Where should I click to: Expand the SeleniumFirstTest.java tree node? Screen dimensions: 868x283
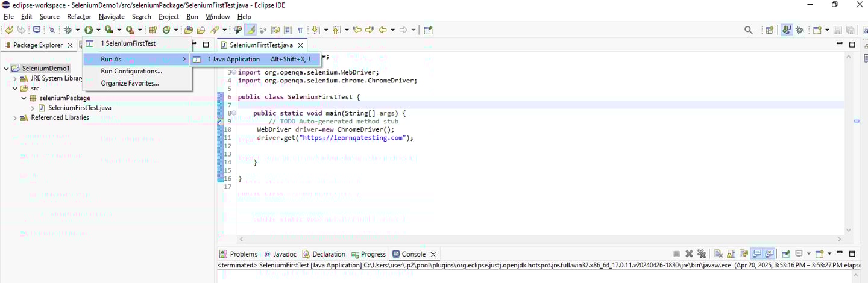pos(33,108)
